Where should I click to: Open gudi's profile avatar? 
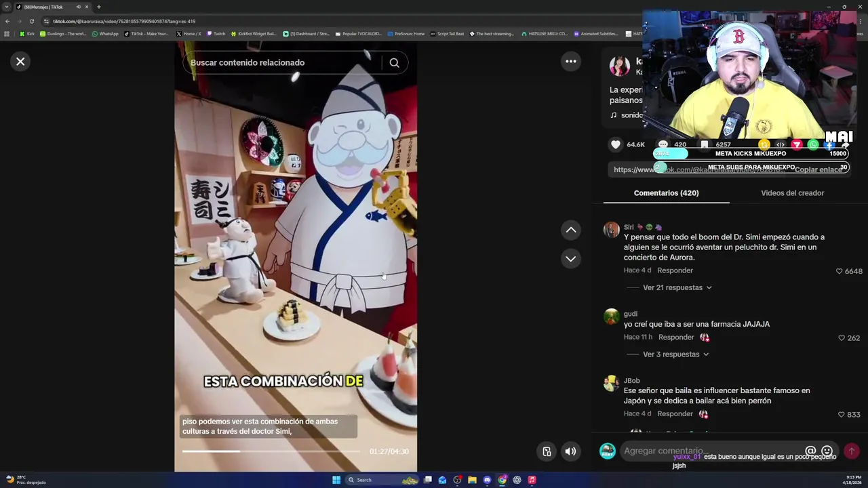point(612,317)
